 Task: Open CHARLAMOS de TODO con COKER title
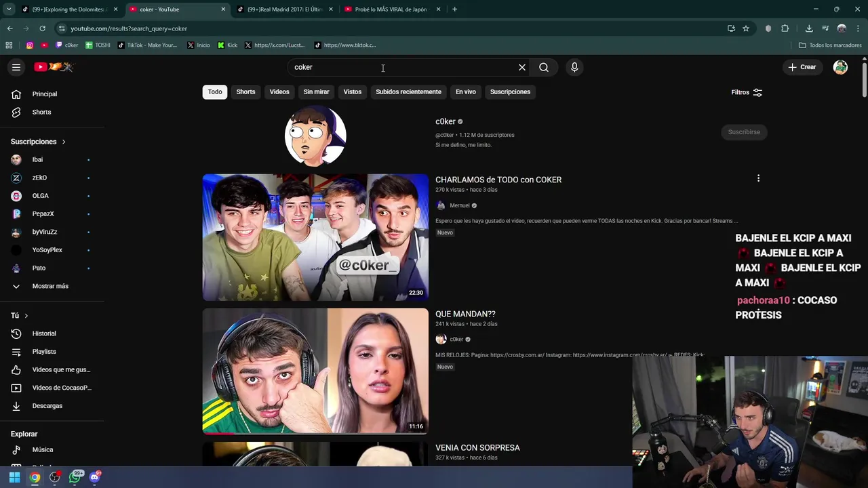pyautogui.click(x=498, y=180)
